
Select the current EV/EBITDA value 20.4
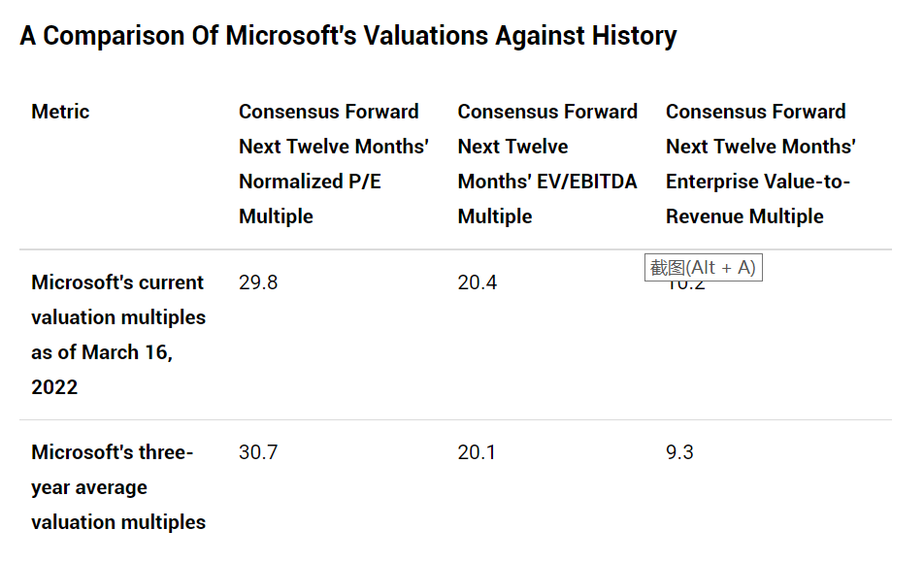[478, 282]
